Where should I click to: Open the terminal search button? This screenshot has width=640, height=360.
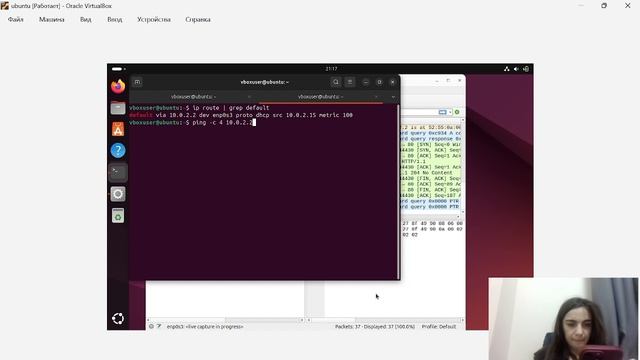tap(336, 82)
